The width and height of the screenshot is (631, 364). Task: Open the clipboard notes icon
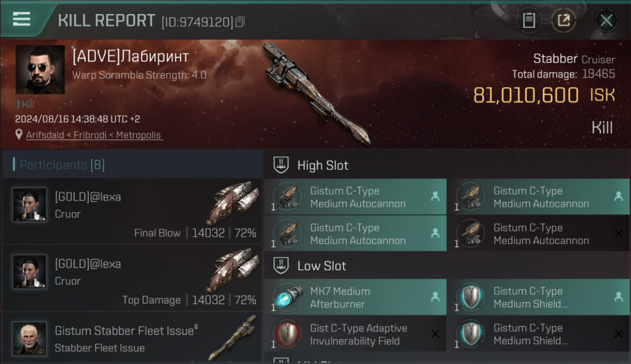point(529,20)
